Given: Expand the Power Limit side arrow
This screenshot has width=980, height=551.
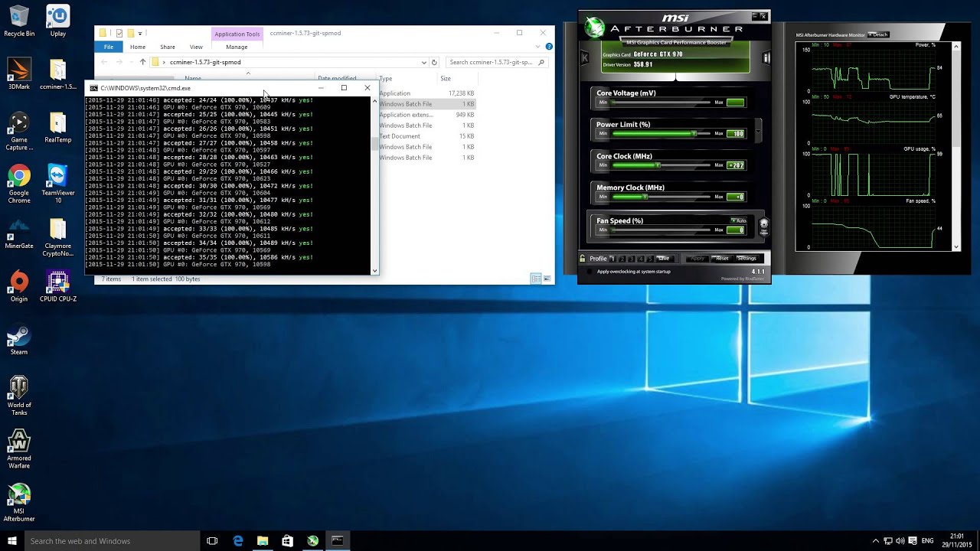Looking at the screenshot, I should 758,129.
